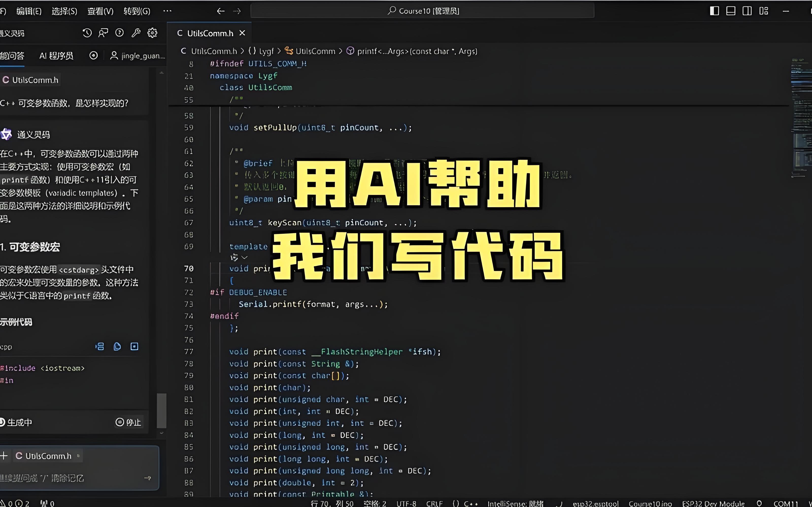Open the 选择(S) menu
The height and width of the screenshot is (507, 812).
tap(64, 11)
